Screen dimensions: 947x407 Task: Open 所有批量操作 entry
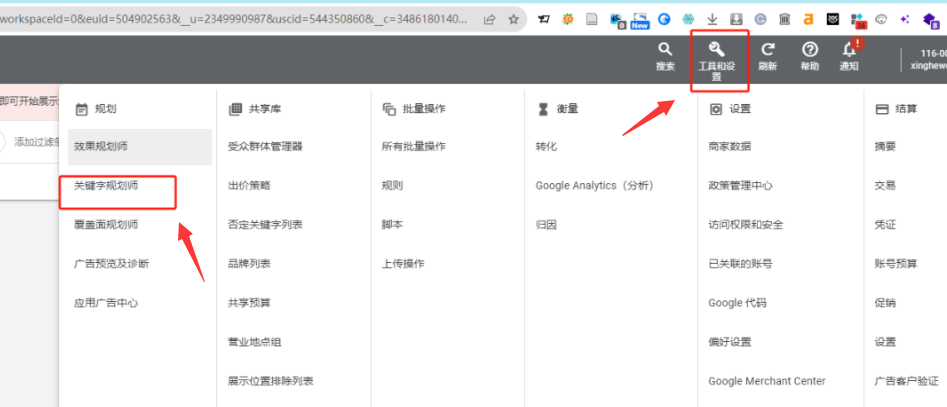[413, 146]
